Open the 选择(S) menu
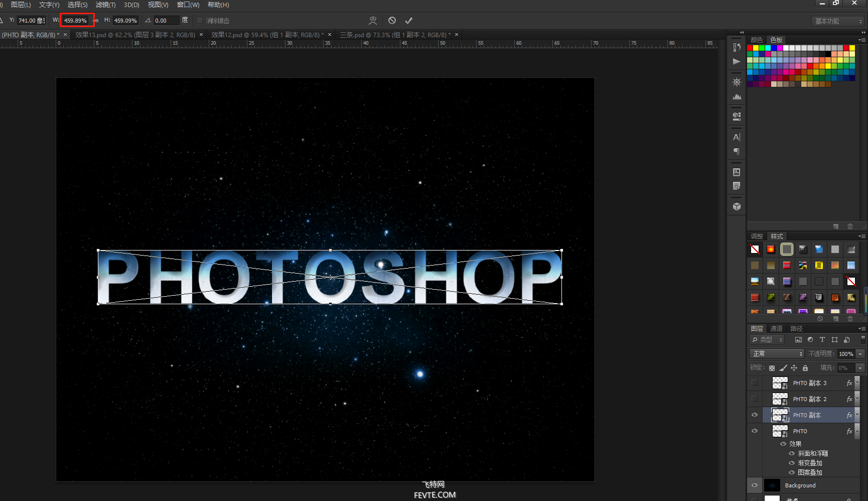The height and width of the screenshot is (501, 868). click(77, 5)
